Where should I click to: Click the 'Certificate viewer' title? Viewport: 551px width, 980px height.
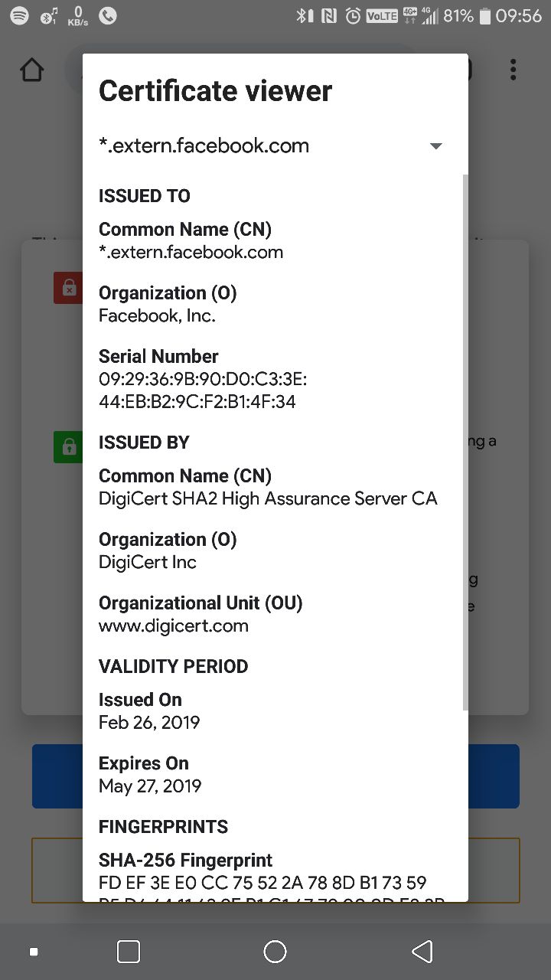pyautogui.click(x=216, y=91)
